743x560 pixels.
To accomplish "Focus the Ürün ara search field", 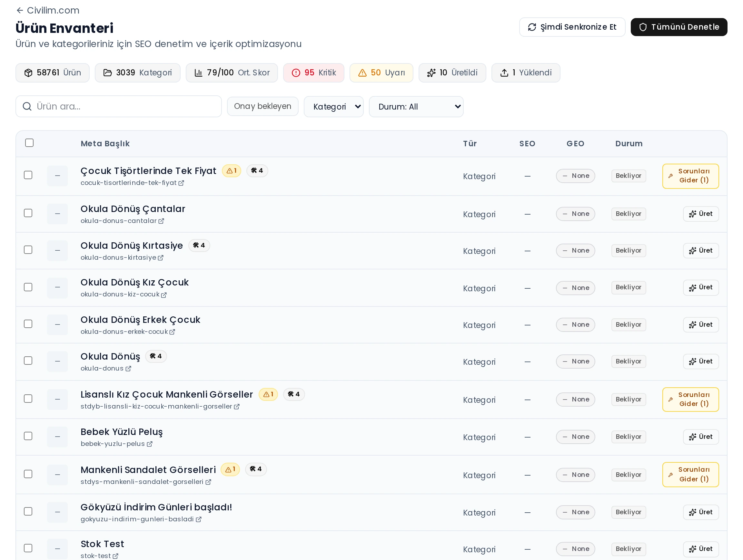I will 119,106.
